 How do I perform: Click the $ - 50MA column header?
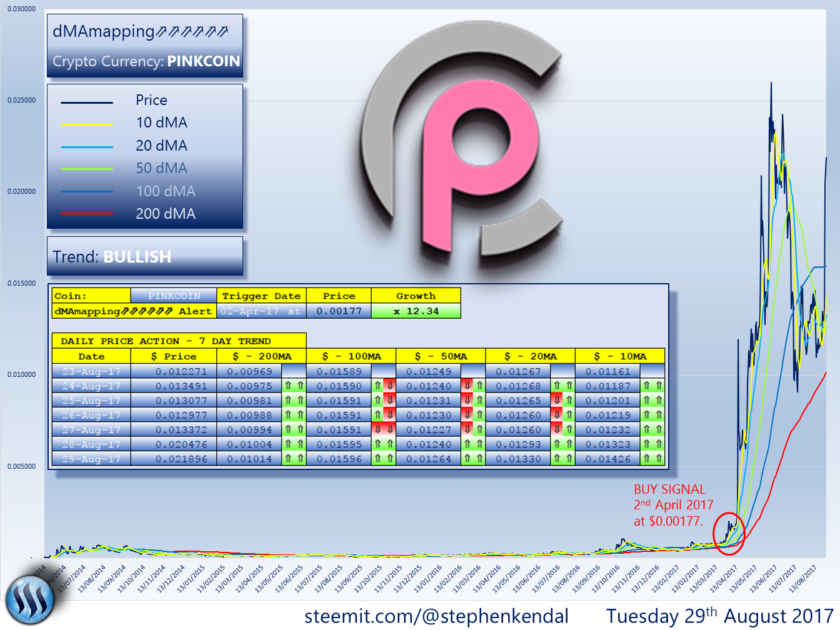click(441, 356)
